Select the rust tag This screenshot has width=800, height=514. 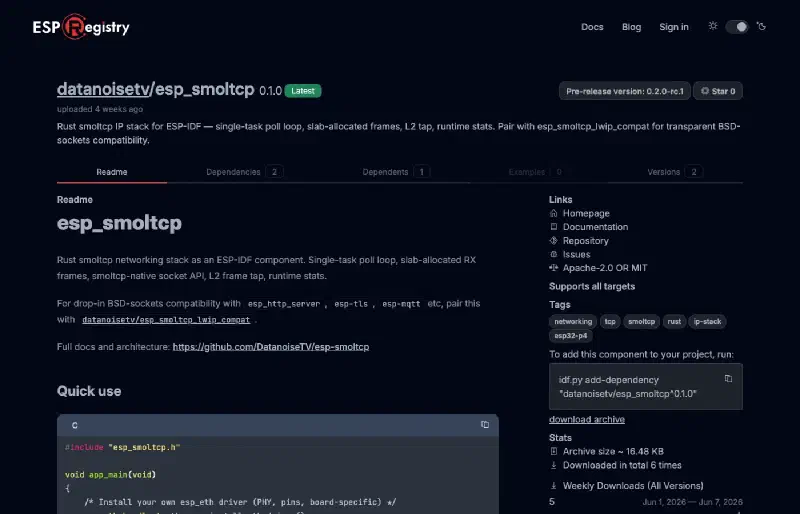coord(674,322)
